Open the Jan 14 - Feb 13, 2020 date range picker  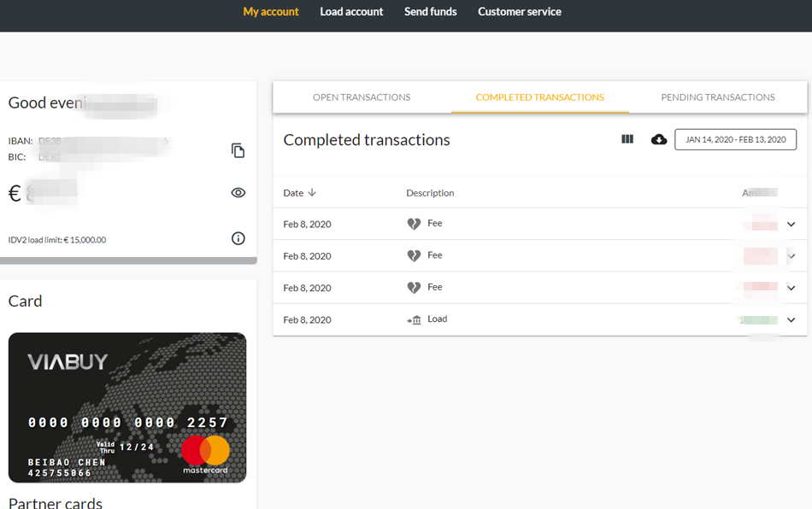coord(735,139)
